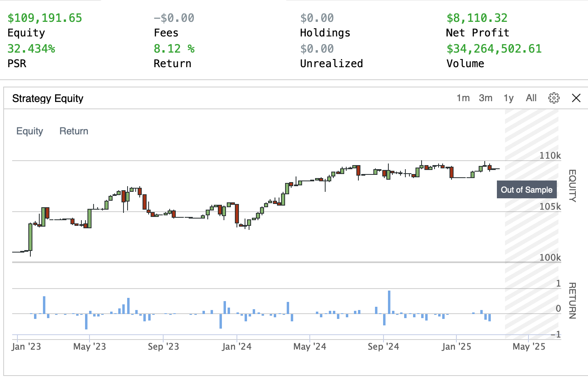Click the Jan '25 axis label

pyautogui.click(x=456, y=346)
